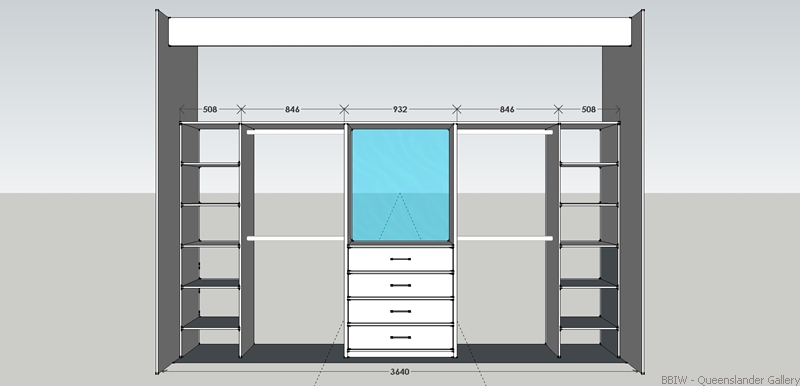Click the right-side 508 dimension label
The height and width of the screenshot is (386, 800).
(x=588, y=109)
